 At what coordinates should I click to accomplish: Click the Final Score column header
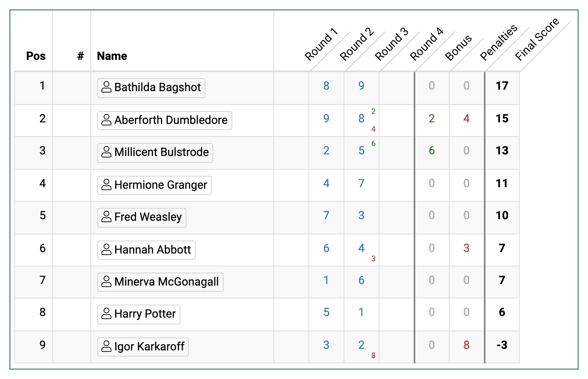(536, 40)
